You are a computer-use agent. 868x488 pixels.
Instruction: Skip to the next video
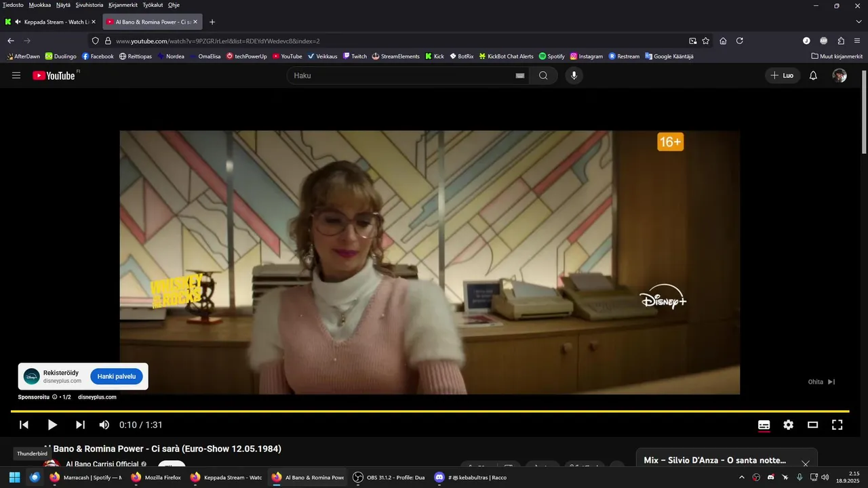coord(80,425)
